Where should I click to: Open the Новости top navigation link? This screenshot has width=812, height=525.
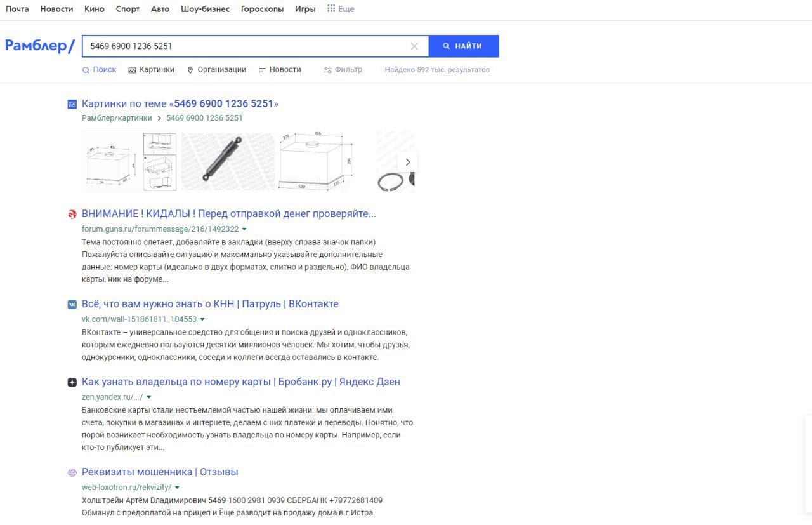pos(56,9)
